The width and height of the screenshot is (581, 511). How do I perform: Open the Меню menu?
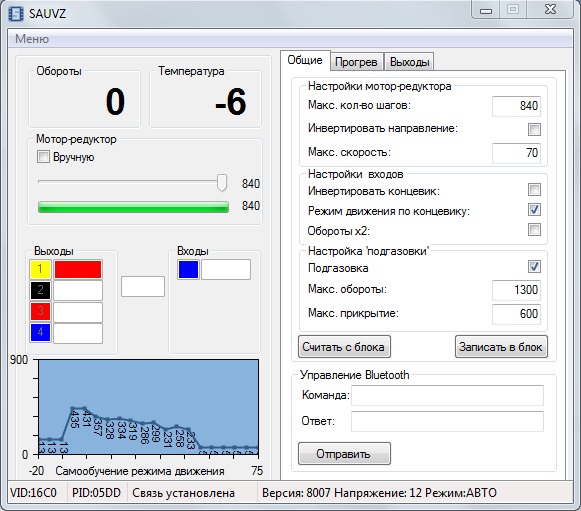pyautogui.click(x=32, y=39)
